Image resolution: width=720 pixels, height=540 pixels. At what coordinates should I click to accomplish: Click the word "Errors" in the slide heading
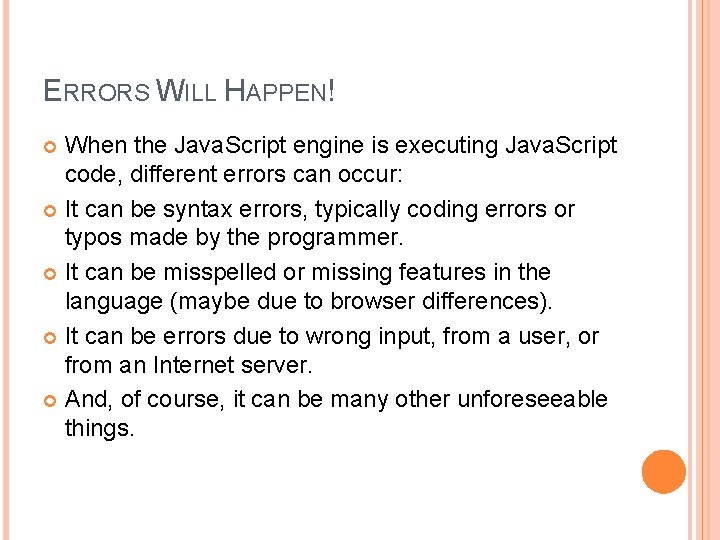pos(97,93)
